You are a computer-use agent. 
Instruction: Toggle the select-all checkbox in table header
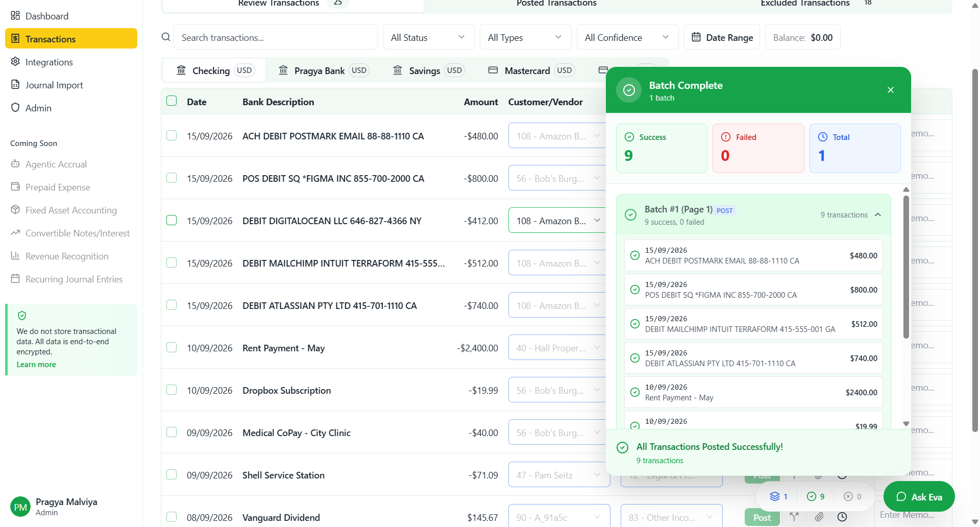(x=171, y=101)
